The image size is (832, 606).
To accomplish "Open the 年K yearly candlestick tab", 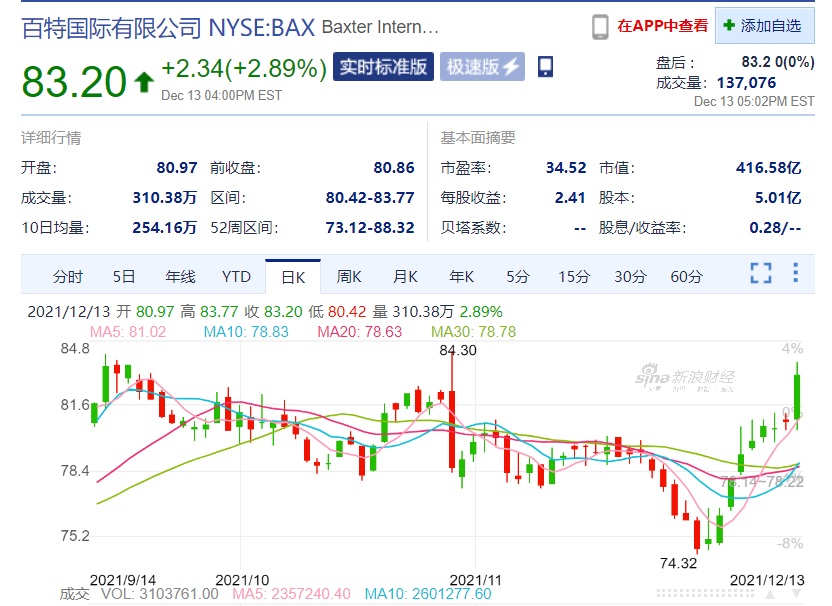I will point(461,276).
